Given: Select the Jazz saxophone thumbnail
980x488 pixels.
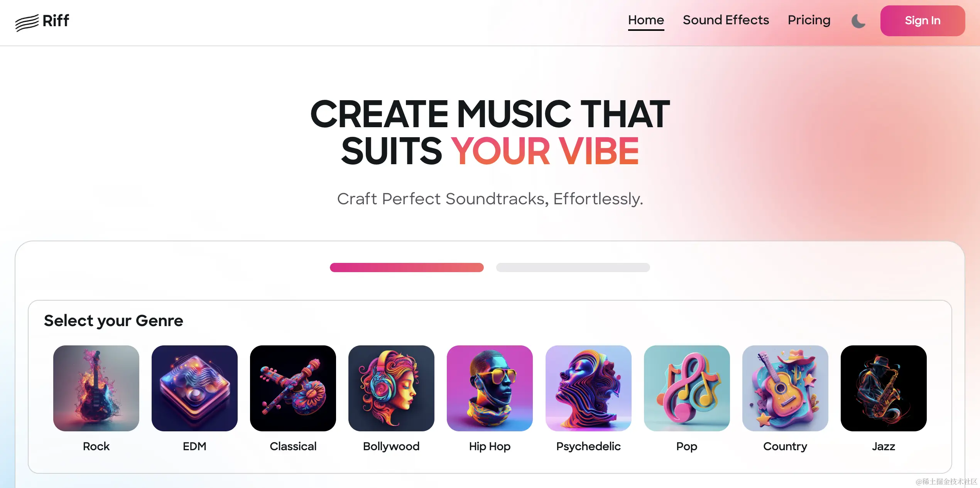Looking at the screenshot, I should coord(884,388).
